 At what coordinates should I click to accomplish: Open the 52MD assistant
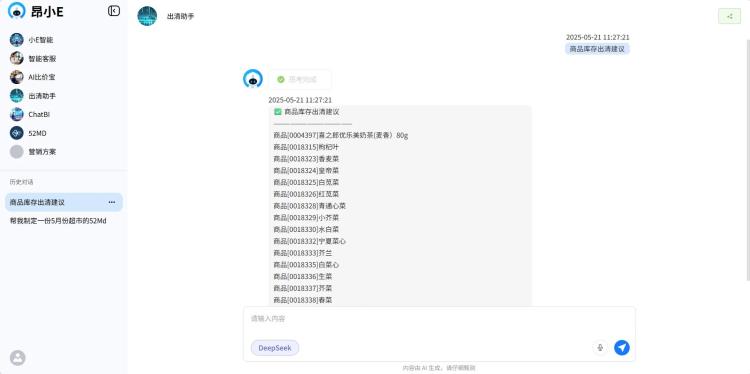[x=28, y=133]
